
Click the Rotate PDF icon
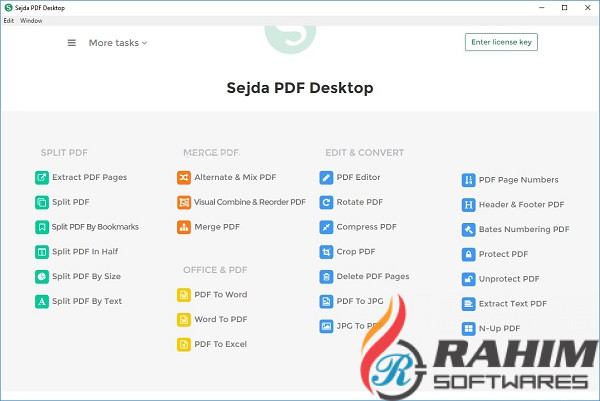(326, 202)
